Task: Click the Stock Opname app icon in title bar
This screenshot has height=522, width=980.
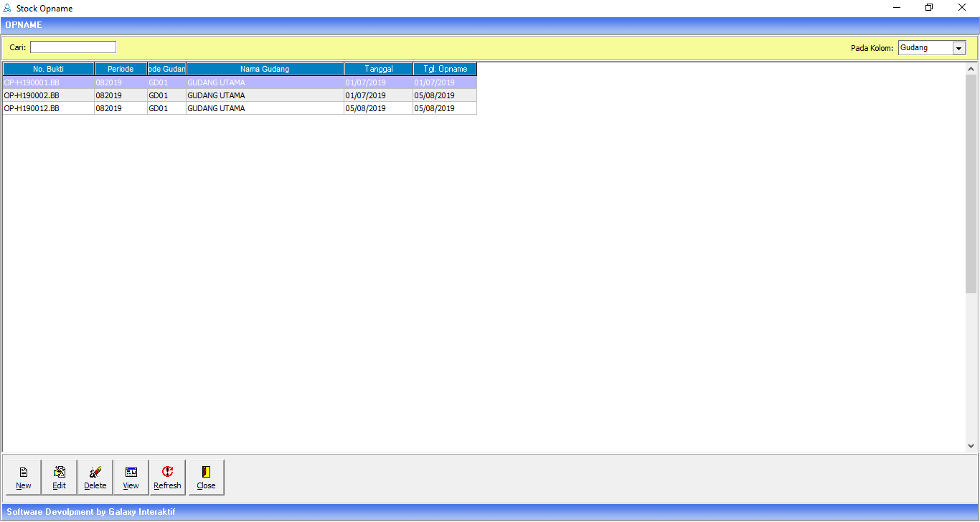Action: (x=8, y=9)
